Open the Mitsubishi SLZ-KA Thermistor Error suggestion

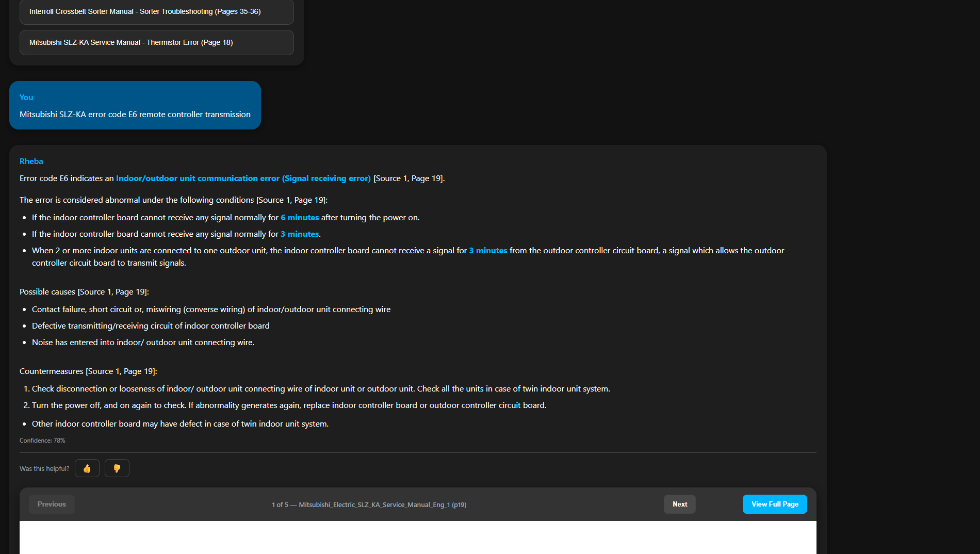point(156,42)
